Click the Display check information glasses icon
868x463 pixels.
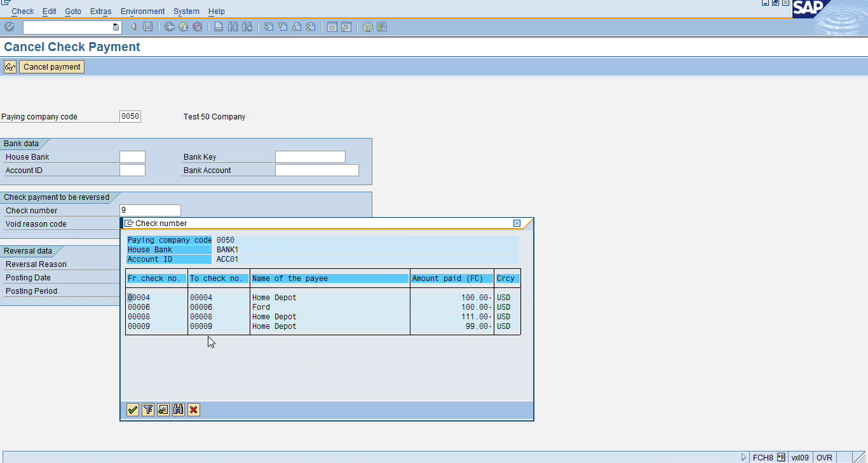tap(10, 66)
